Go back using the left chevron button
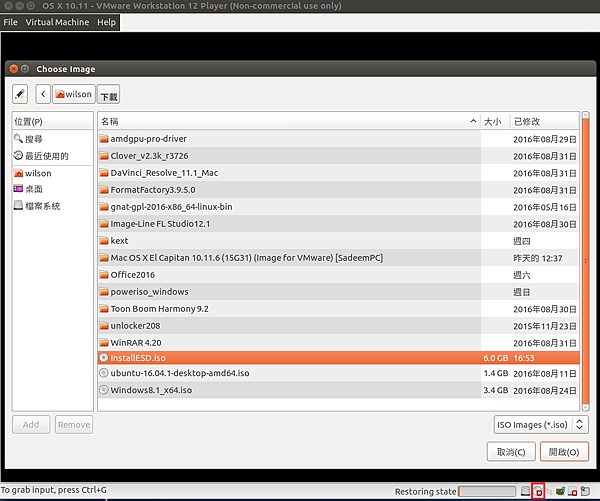600x501 pixels. (43, 94)
